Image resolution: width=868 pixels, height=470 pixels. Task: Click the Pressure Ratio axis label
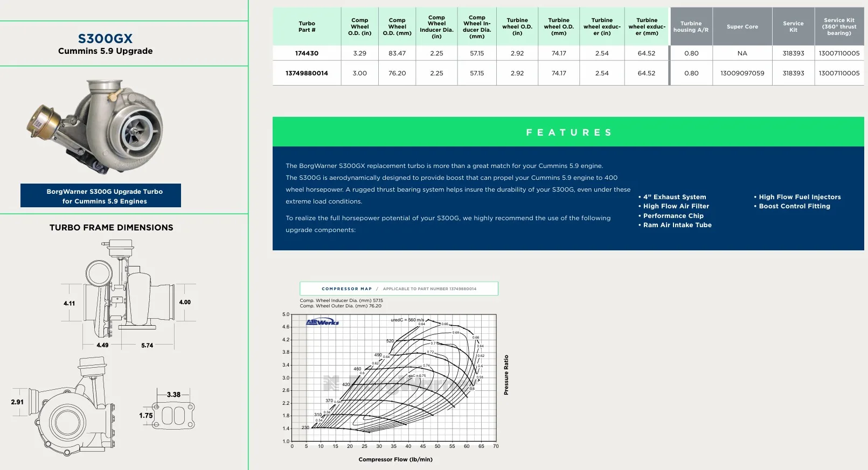click(506, 375)
